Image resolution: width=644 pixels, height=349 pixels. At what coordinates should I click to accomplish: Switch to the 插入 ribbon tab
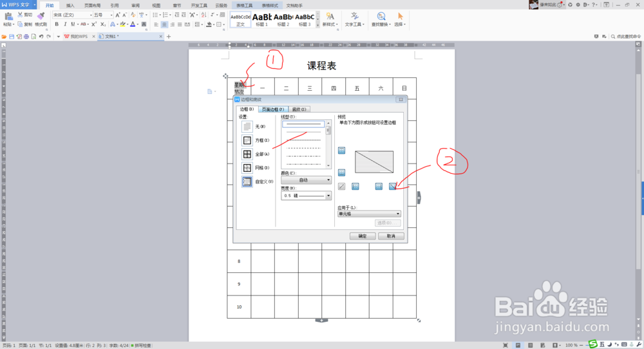point(70,5)
